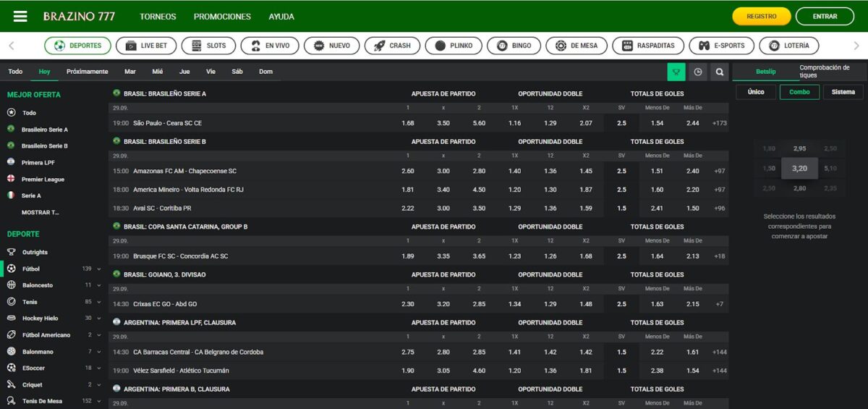
Task: Click the Tenis De Mesa icon
Action: coord(11,401)
